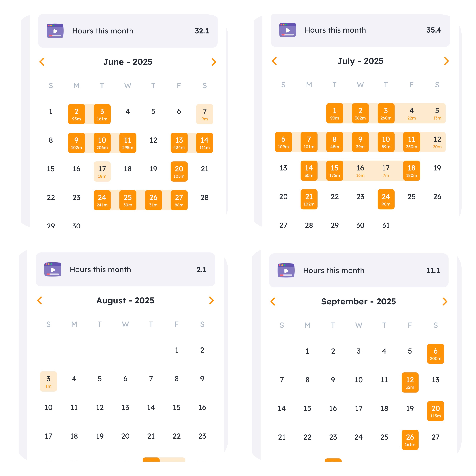This screenshot has height=476, width=476.
Task: Go to previous month from August 2025
Action: [39, 300]
